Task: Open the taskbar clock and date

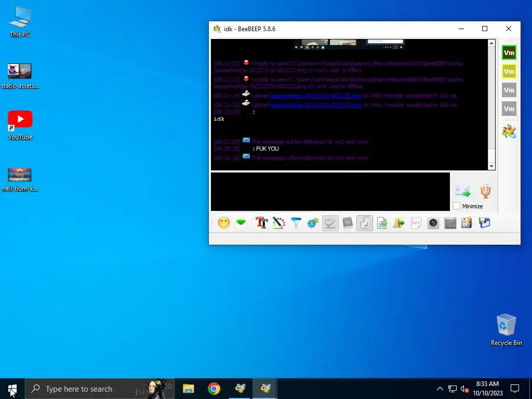Action: pyautogui.click(x=487, y=389)
